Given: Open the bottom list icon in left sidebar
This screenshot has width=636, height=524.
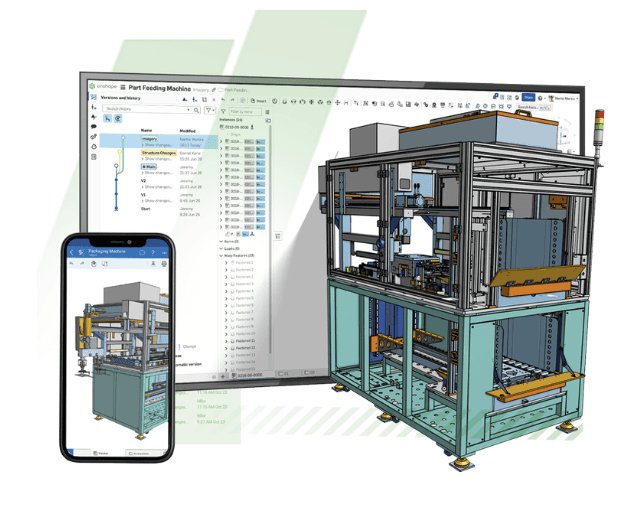Looking at the screenshot, I should click(94, 157).
